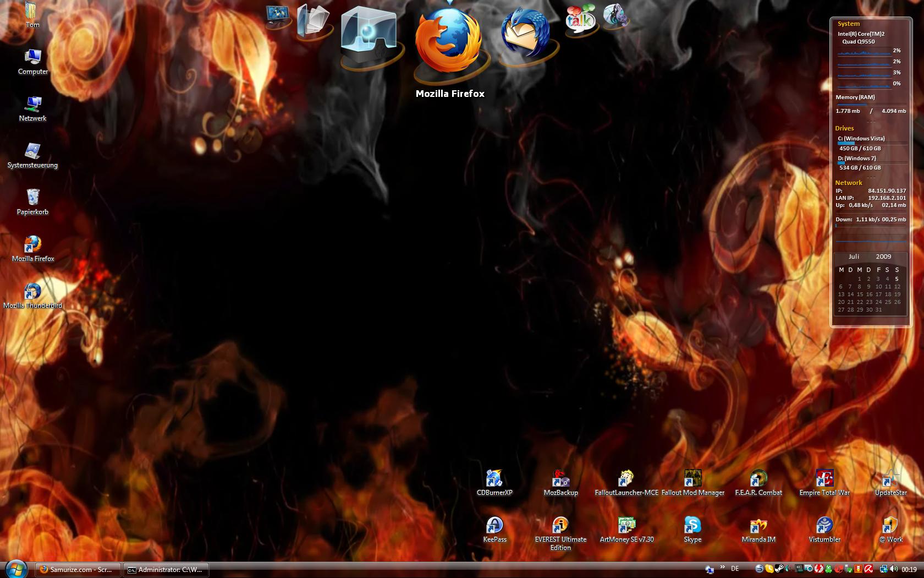Image resolution: width=924 pixels, height=578 pixels.
Task: Select the @ Work shortcut
Action: click(x=890, y=530)
